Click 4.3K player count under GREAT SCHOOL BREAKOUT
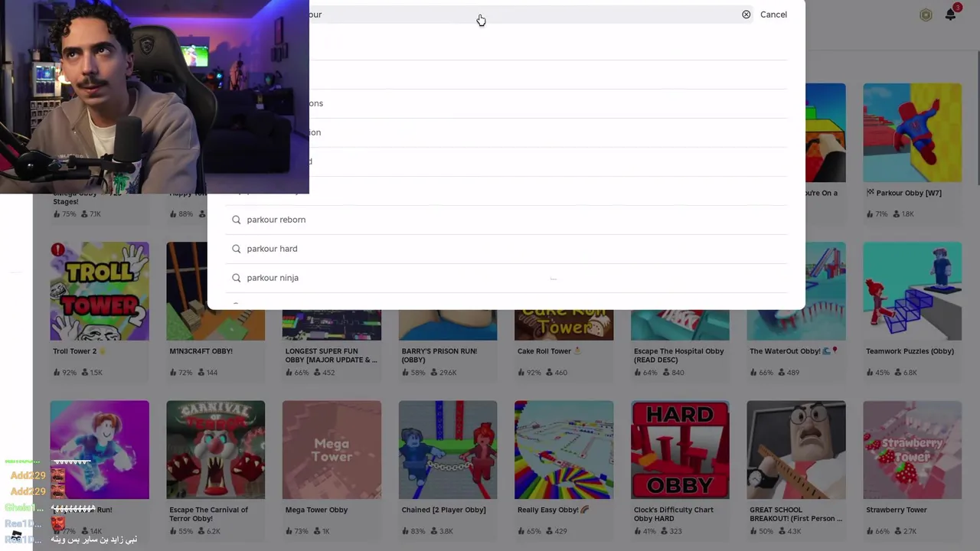 tap(789, 531)
